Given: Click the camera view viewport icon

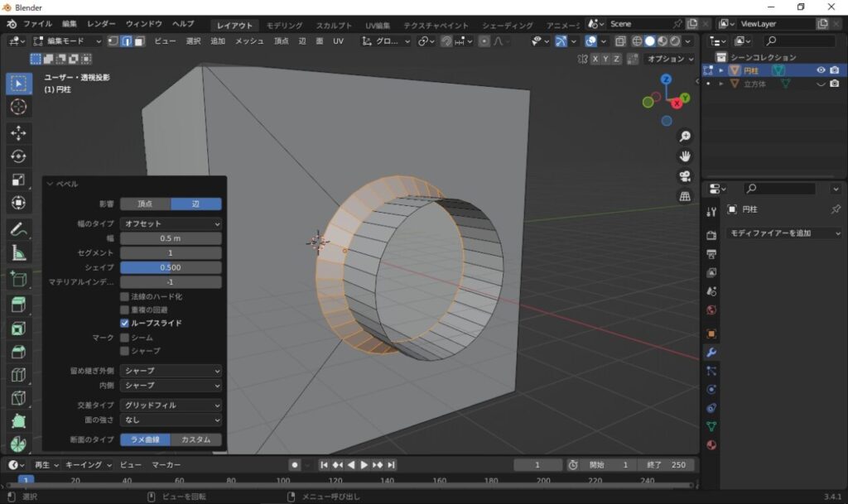Looking at the screenshot, I should pyautogui.click(x=685, y=176).
